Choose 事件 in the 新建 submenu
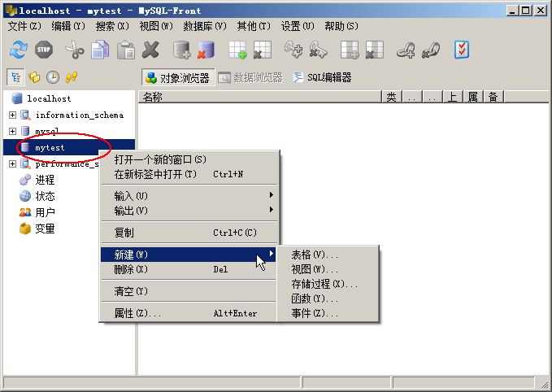Viewport: 552px width, 392px height. pyautogui.click(x=328, y=313)
